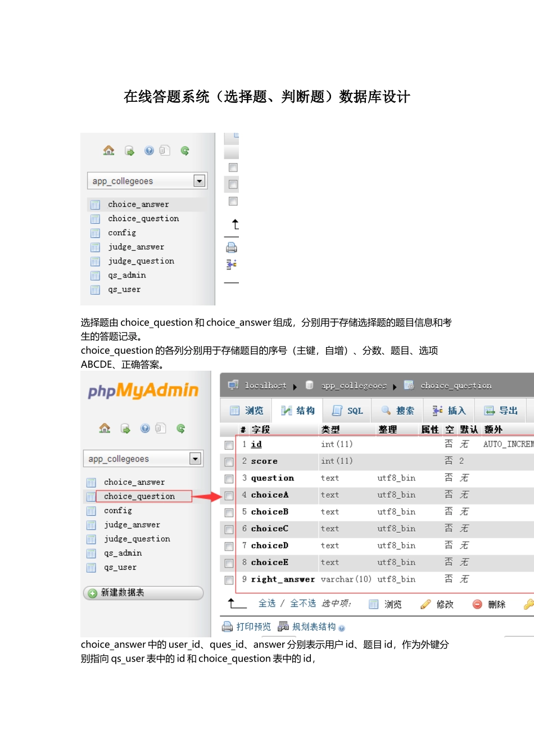Image resolution: width=534 pixels, height=756 pixels.
Task: Click the Log out icon in the upper navigation panel
Action: pyautogui.click(x=129, y=151)
